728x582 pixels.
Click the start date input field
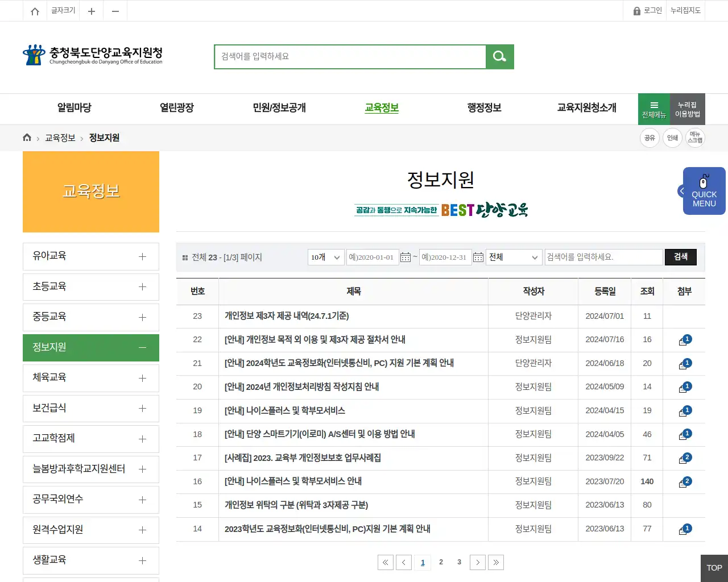373,257
